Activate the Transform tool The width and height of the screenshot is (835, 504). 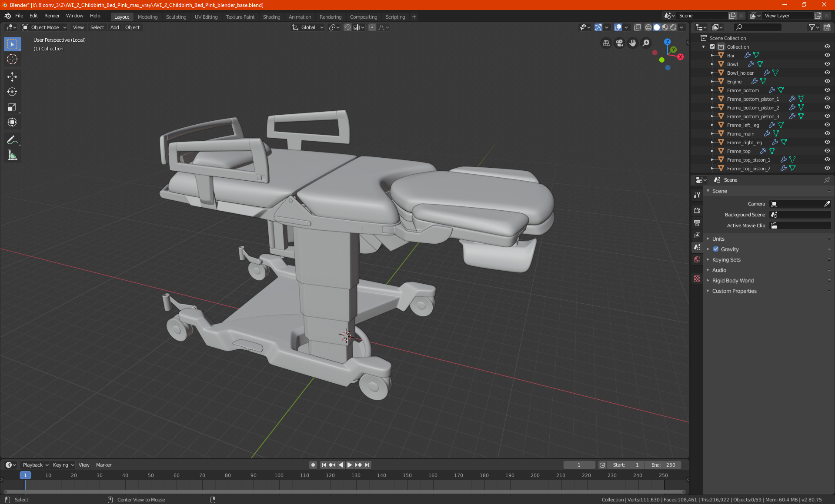(12, 123)
